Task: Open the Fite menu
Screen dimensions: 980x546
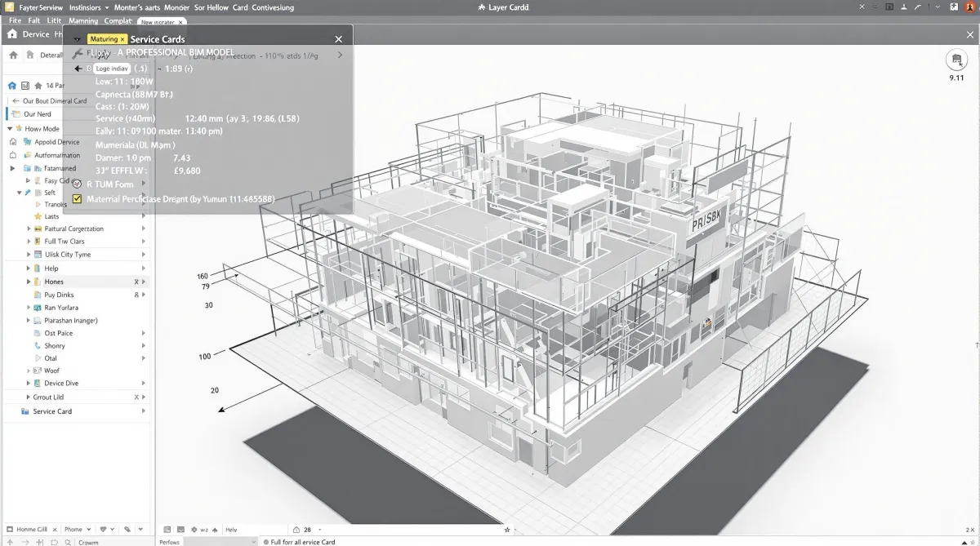Action: point(15,20)
